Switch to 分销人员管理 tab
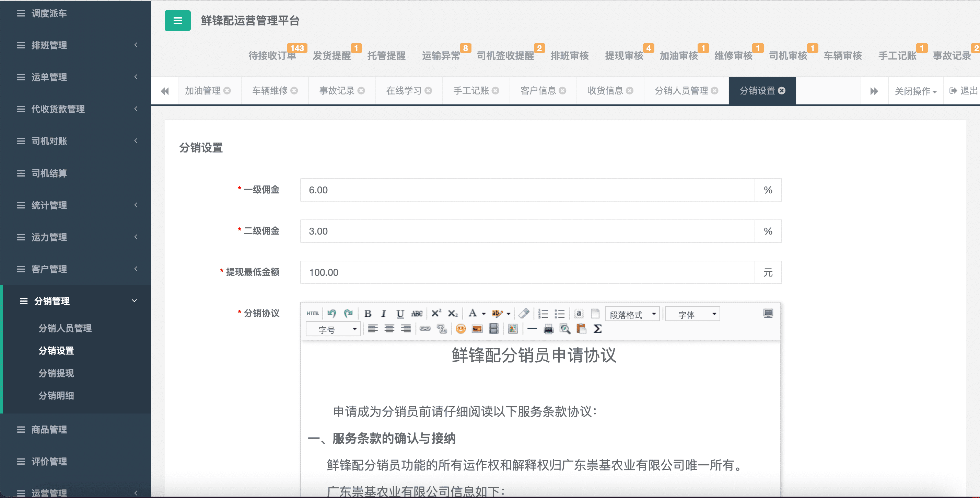The width and height of the screenshot is (980, 498). [x=681, y=91]
